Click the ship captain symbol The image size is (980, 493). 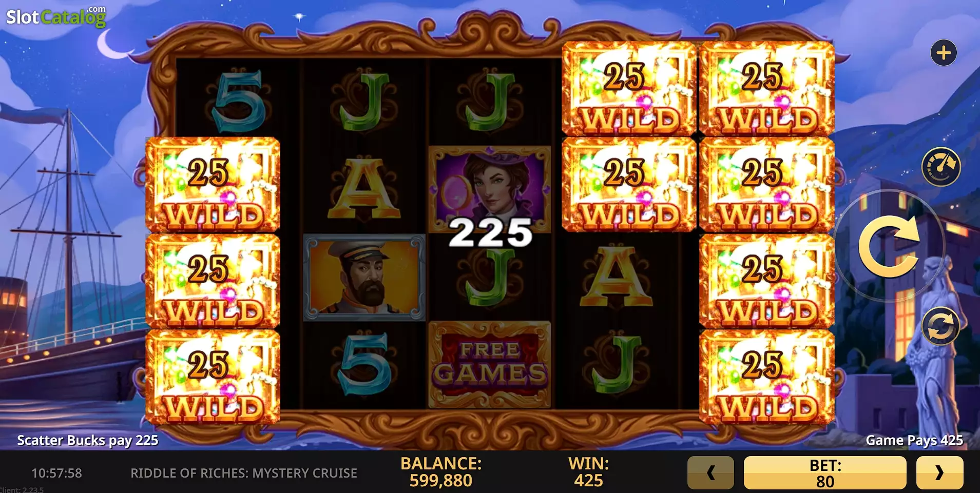364,278
